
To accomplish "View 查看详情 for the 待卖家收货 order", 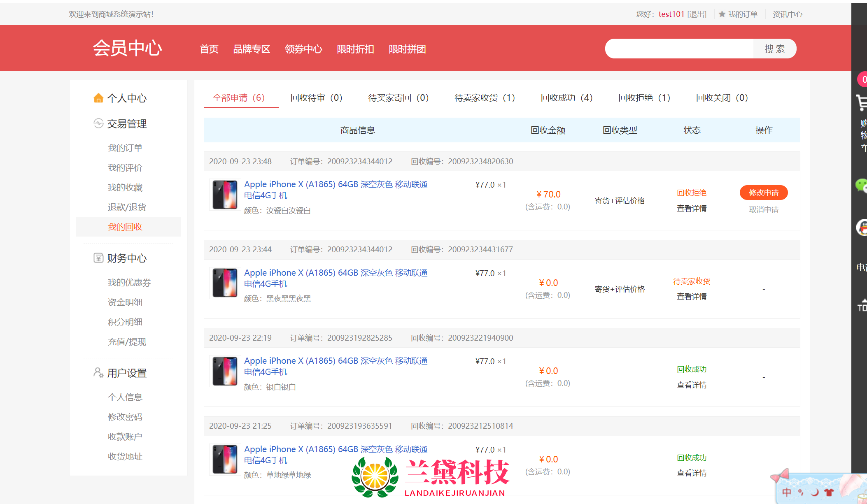I will [692, 296].
